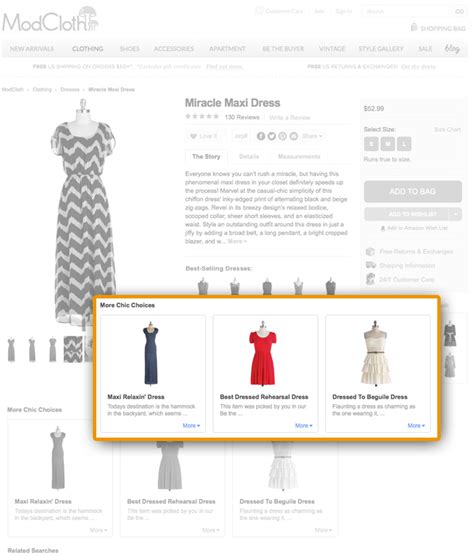Screen dimensions: 474x556
Task: Open the Size Chart link
Action: click(447, 129)
